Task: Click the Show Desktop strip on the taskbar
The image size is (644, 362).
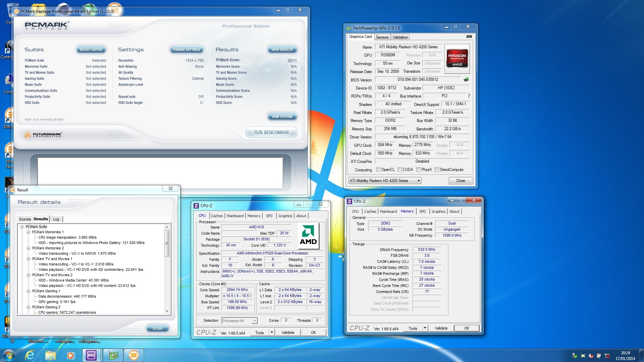Action: pos(642,355)
